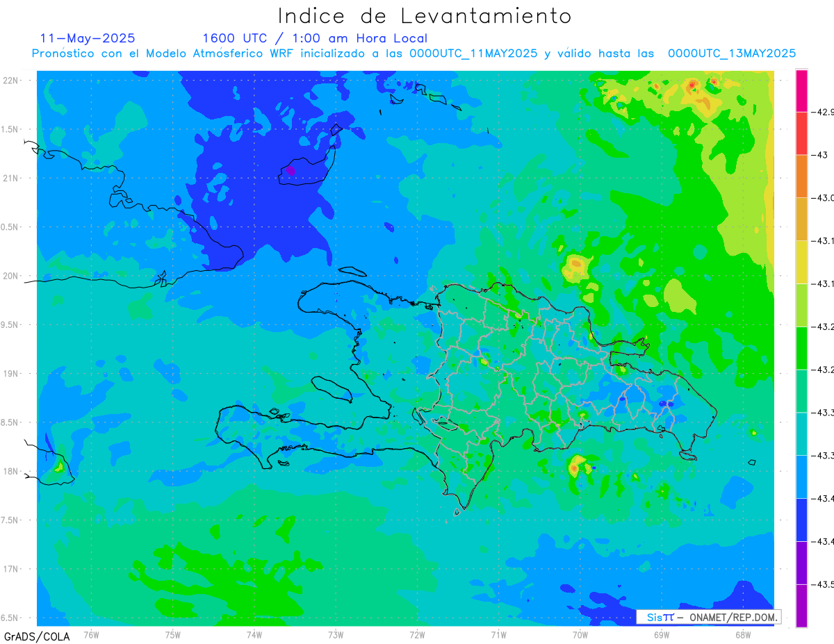834x644 pixels.
Task: Click the bottom violet legend swatch
Action: tap(801, 606)
